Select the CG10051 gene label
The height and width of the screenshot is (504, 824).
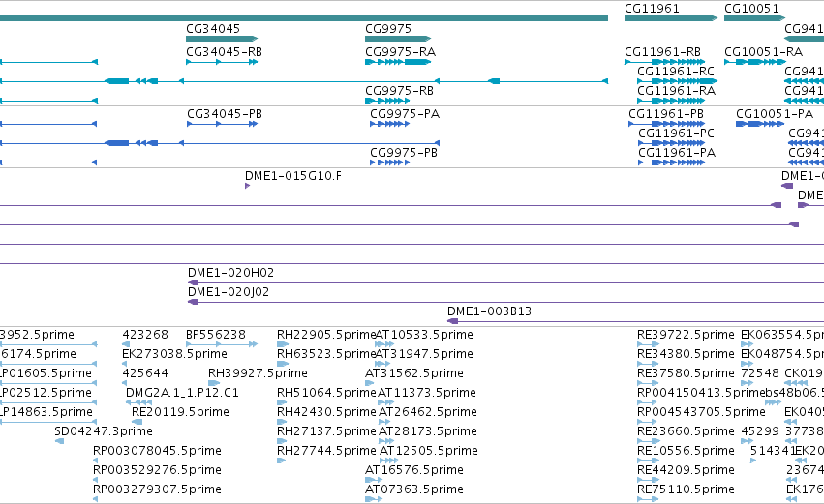(751, 9)
